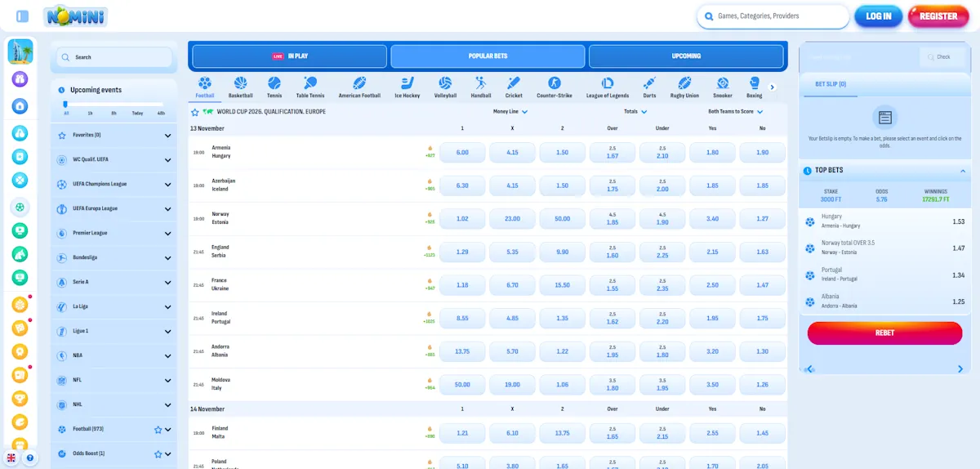Toggle favorite star for Odds Boost (1)
Screen dimensions: 980x469
click(x=158, y=453)
